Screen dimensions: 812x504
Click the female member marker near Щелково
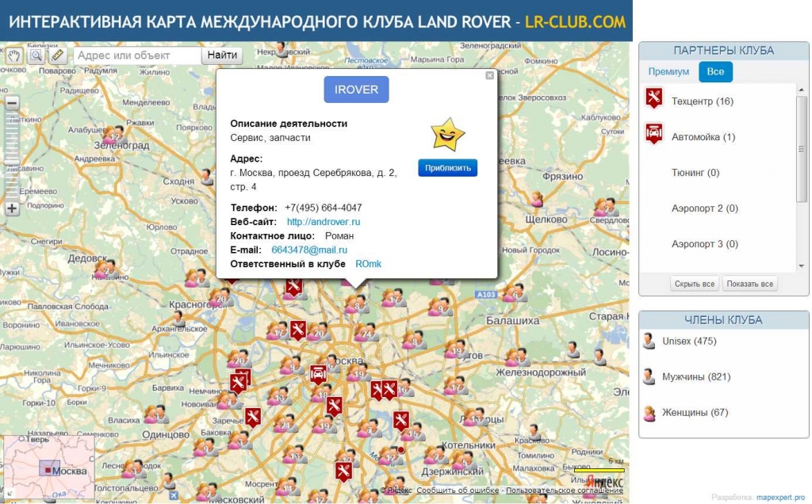[538, 198]
